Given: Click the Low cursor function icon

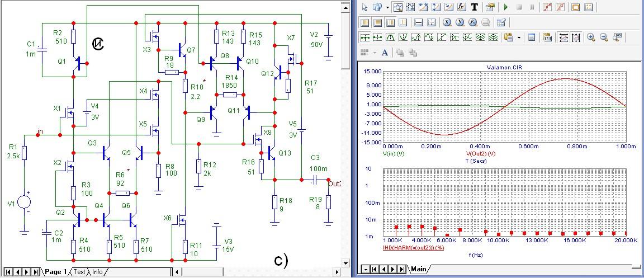Looking at the screenshot, I should 429,37.
